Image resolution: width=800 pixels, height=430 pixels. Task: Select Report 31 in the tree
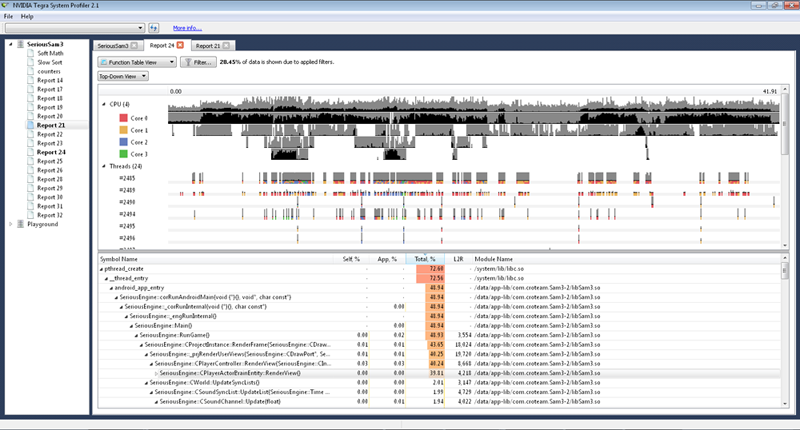(x=50, y=206)
